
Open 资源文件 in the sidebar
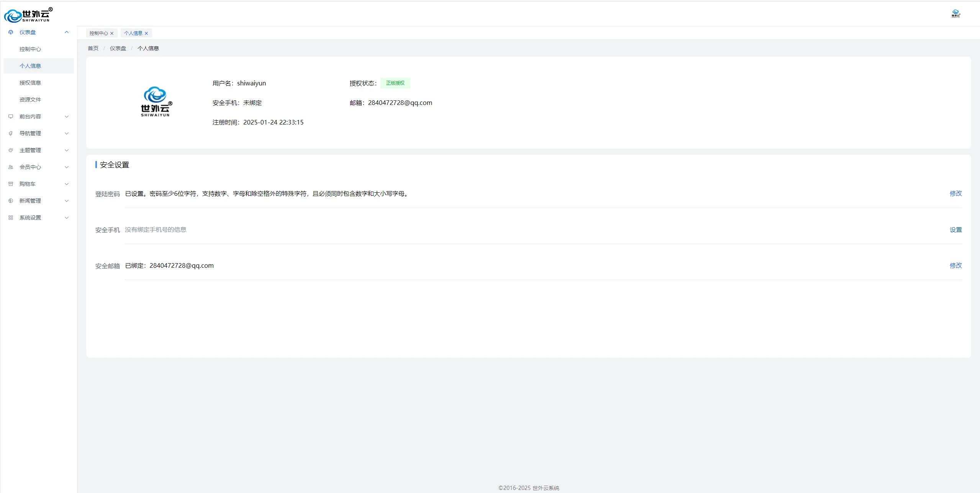30,100
